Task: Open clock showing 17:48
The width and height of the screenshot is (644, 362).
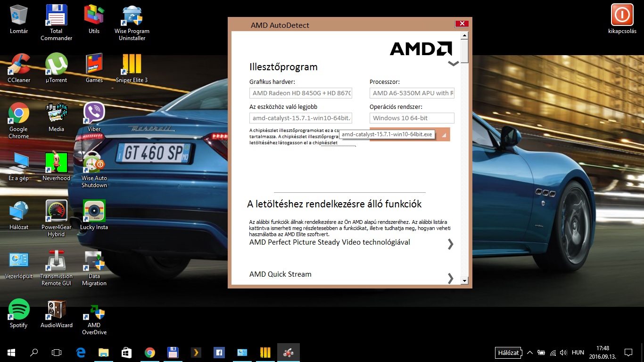Action: [x=603, y=352]
